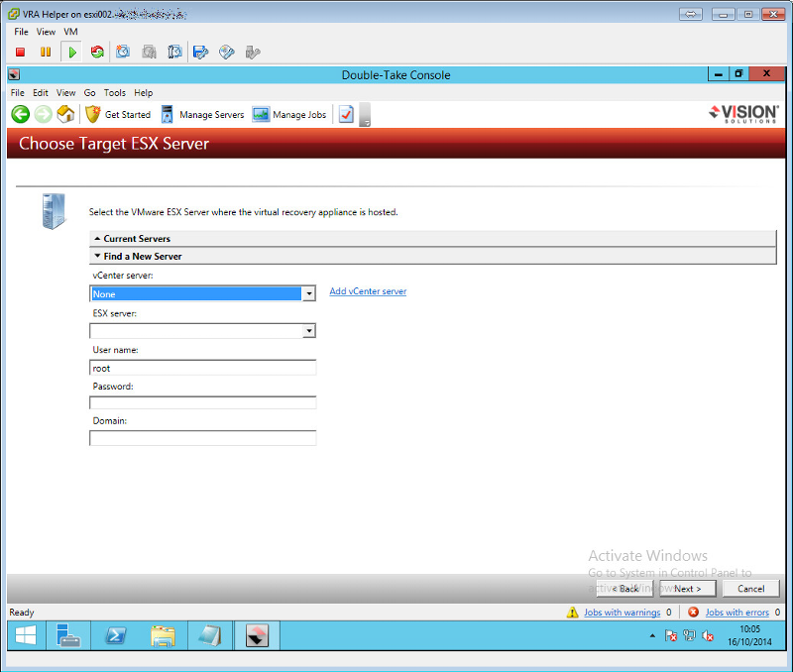Click the Double-Take Console title bar icon
Screen dimensions: 793x672
(14, 75)
